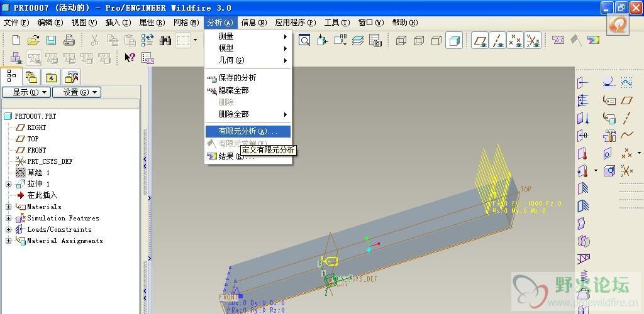
Task: Expand the 测量 submenu
Action: [x=248, y=36]
